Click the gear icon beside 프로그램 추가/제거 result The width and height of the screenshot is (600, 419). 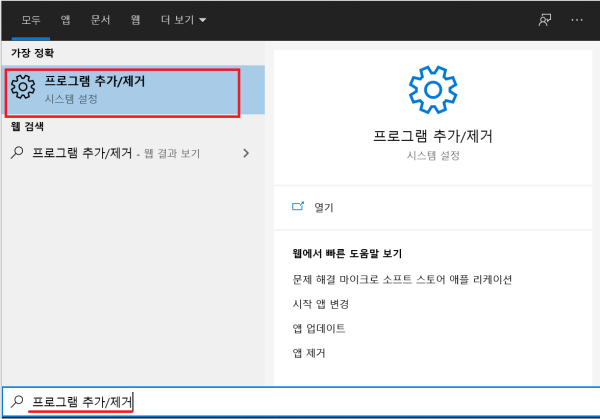23,87
